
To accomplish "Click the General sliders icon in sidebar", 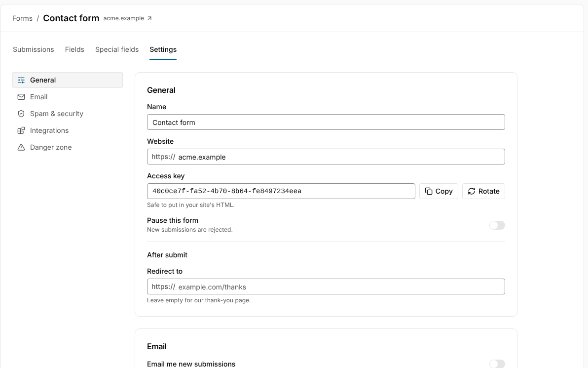I will (21, 80).
